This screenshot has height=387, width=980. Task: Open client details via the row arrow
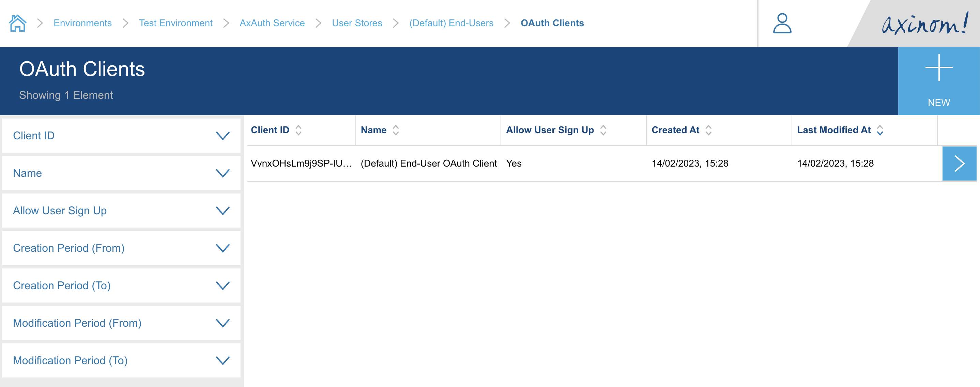point(960,164)
